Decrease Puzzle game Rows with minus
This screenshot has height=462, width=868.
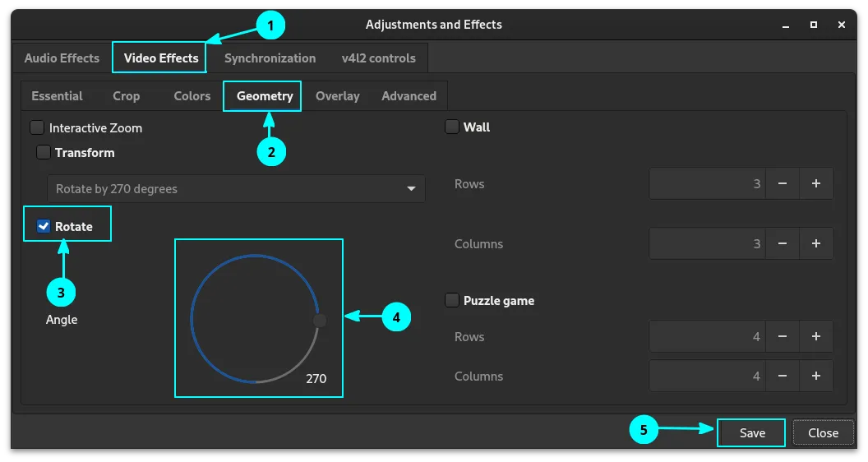pyautogui.click(x=783, y=337)
